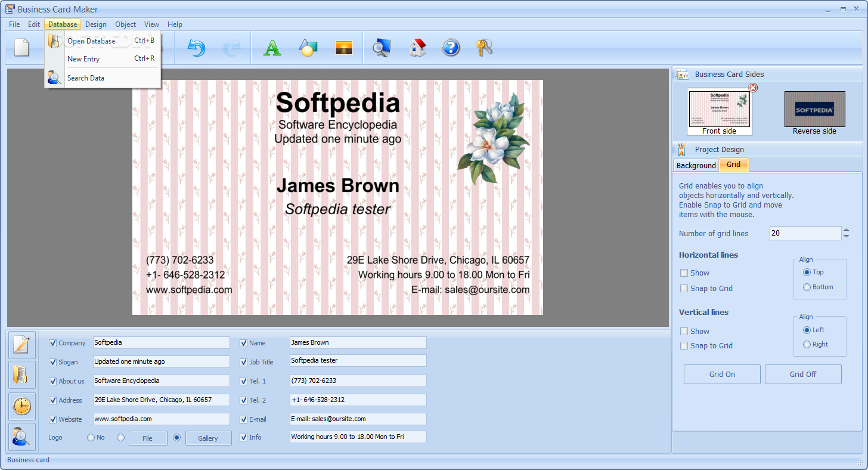Insert a picture using the sunset image icon
Viewport: 868px width, 470px height.
point(344,48)
